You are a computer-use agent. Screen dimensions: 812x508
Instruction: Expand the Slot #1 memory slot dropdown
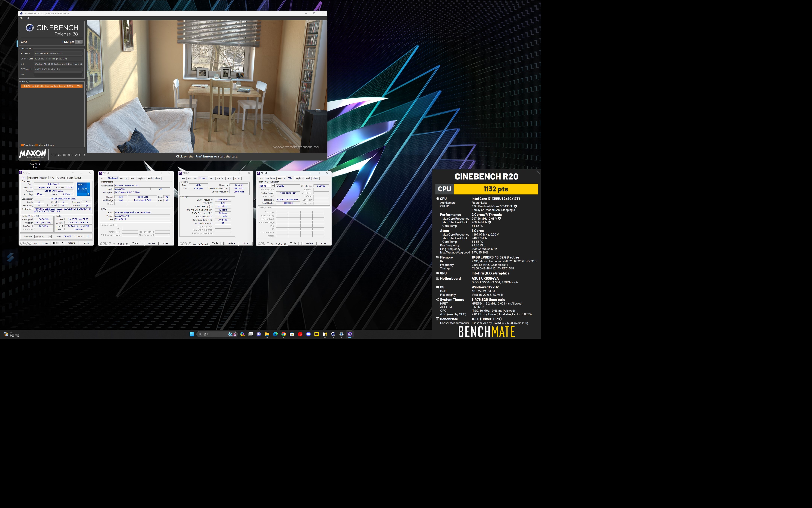(x=273, y=186)
